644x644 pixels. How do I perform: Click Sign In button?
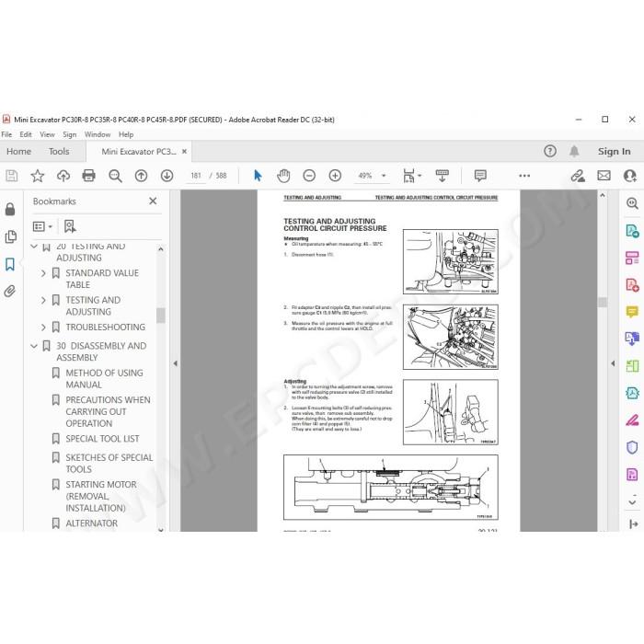pyautogui.click(x=614, y=152)
